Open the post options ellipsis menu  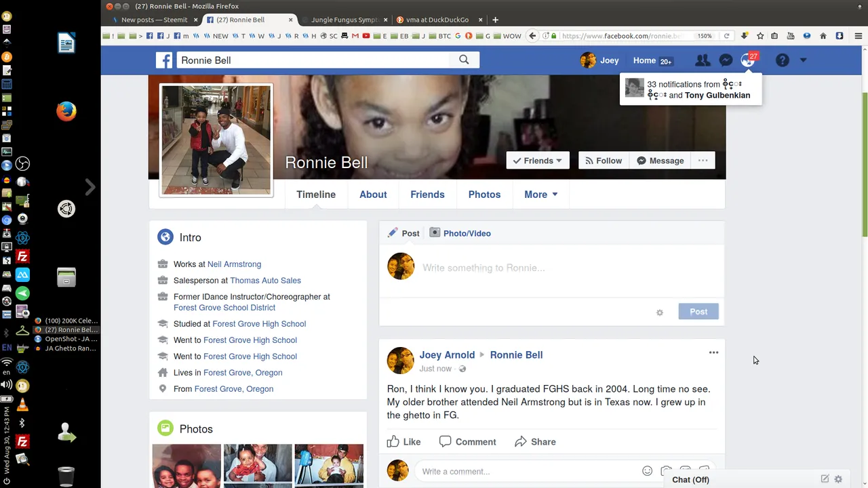713,352
